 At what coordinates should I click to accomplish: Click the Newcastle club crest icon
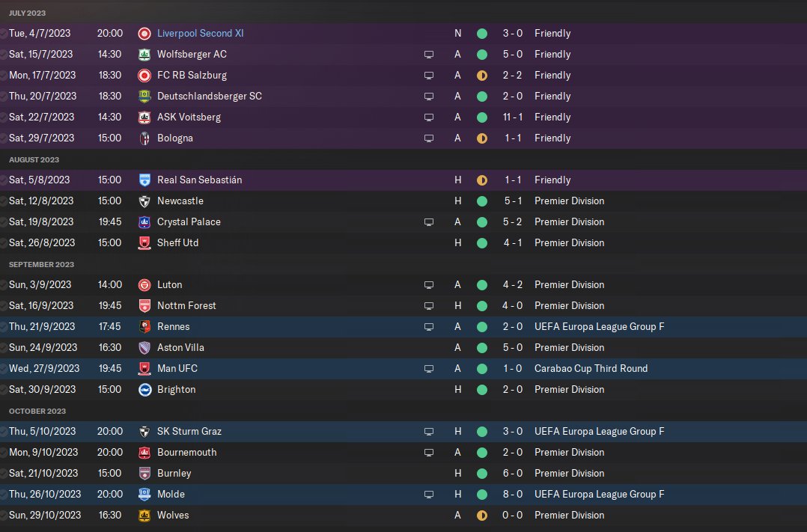[144, 201]
